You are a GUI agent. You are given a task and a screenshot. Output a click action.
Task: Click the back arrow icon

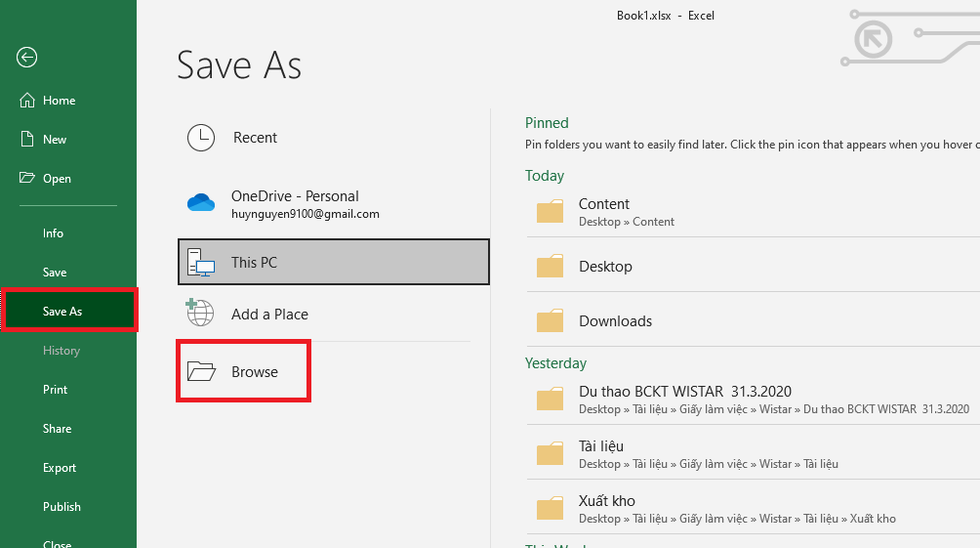click(27, 58)
